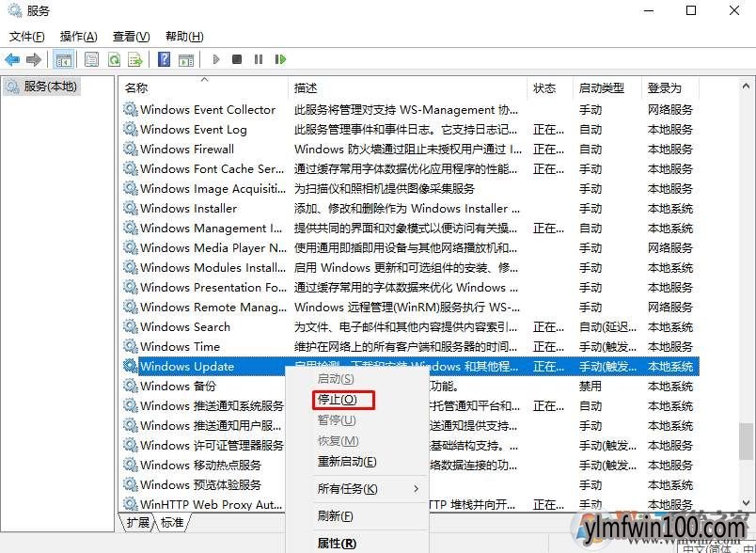Click gear icon of Windows 备份 row
Image resolution: width=756 pixels, height=553 pixels.
tap(131, 387)
